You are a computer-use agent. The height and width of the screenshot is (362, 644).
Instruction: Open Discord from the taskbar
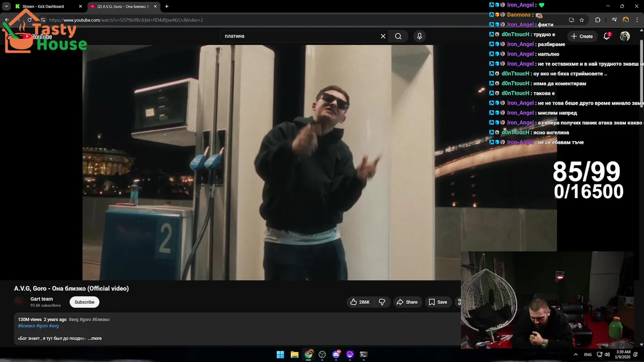[x=336, y=354]
